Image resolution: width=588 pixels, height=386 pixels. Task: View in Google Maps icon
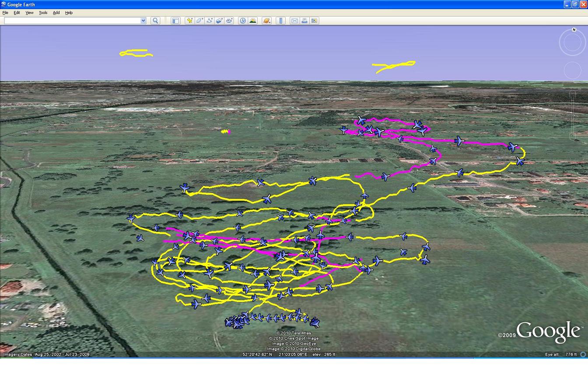pyautogui.click(x=314, y=21)
